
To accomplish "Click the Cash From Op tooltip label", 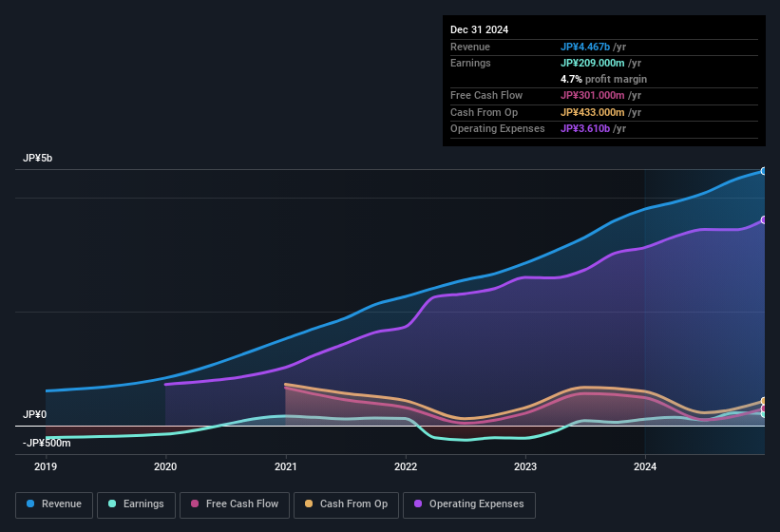I will [484, 112].
